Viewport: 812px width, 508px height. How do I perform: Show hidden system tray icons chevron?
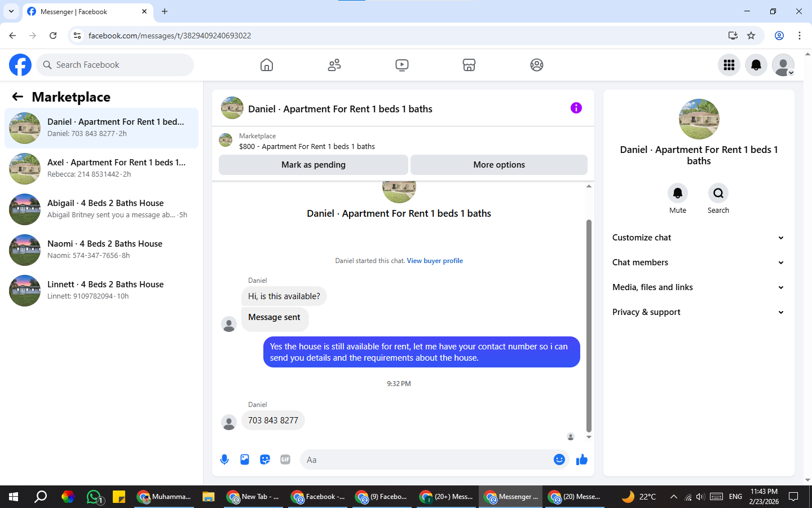(673, 497)
